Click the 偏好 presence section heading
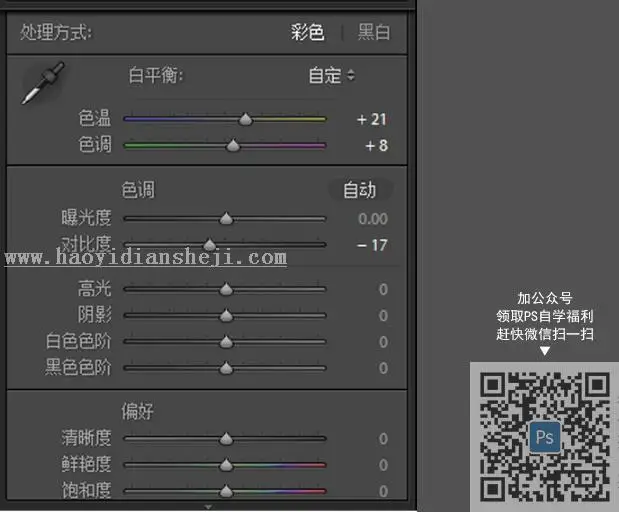This screenshot has height=512, width=619. click(137, 411)
